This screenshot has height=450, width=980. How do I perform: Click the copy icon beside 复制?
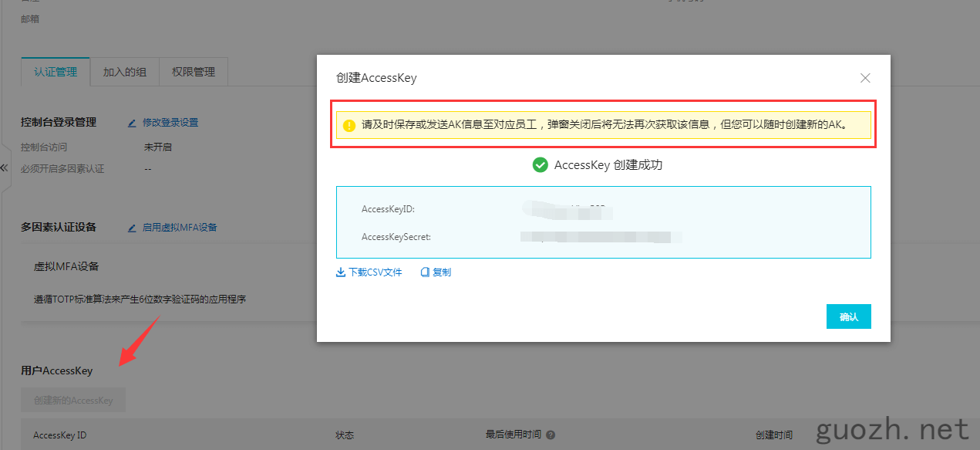click(425, 272)
